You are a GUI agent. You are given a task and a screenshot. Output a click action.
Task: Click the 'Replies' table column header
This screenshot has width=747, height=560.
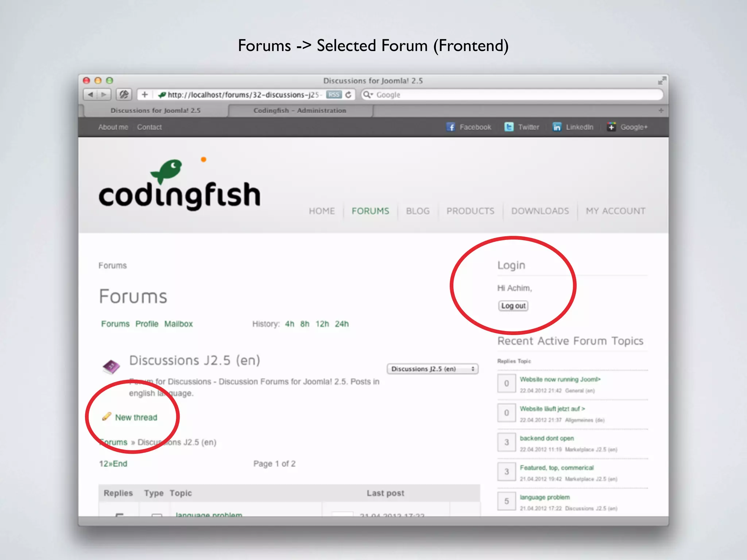[x=118, y=493]
